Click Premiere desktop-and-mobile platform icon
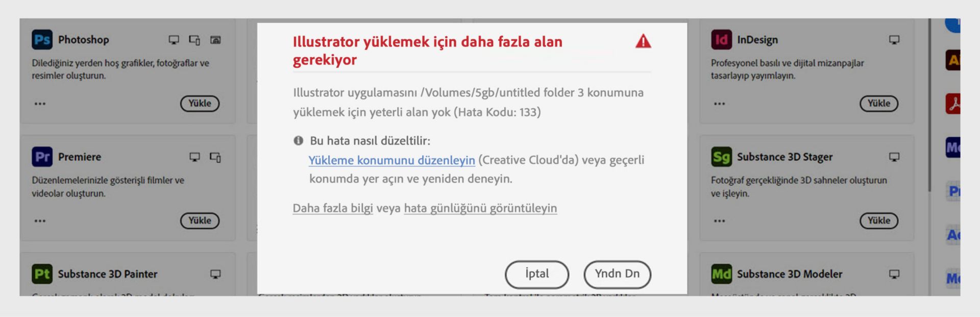The height and width of the screenshot is (317, 980). pyautogui.click(x=215, y=157)
